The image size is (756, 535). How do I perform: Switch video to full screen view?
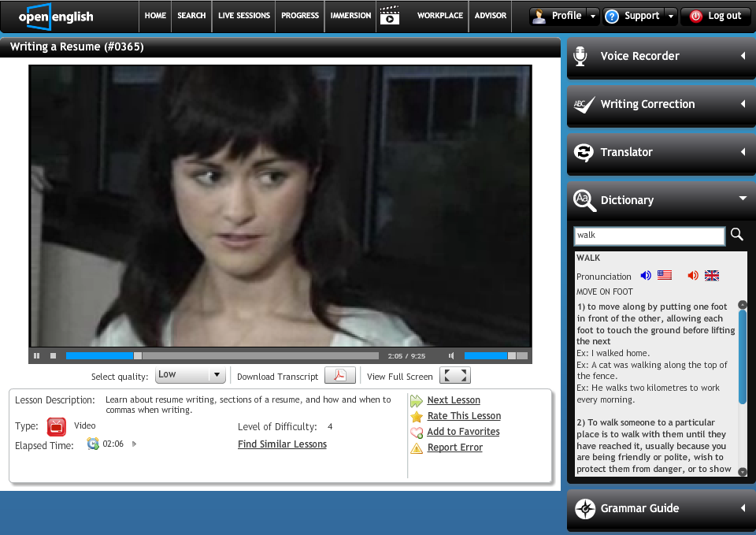tap(454, 376)
